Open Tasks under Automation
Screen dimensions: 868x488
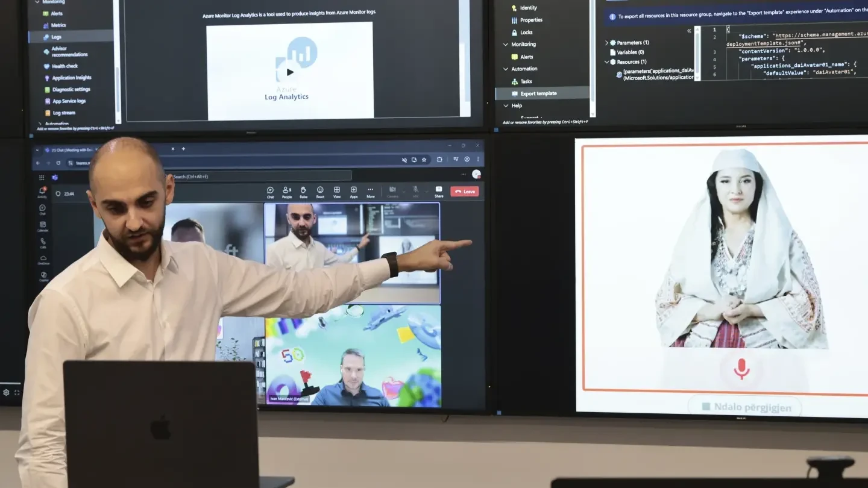pyautogui.click(x=522, y=81)
